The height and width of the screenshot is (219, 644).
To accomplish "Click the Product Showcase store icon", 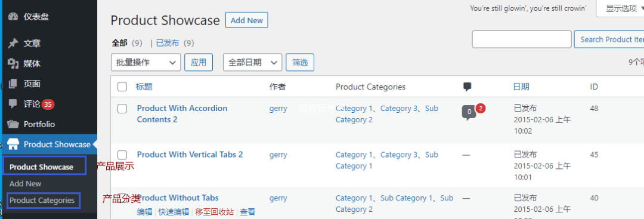I will tap(14, 144).
